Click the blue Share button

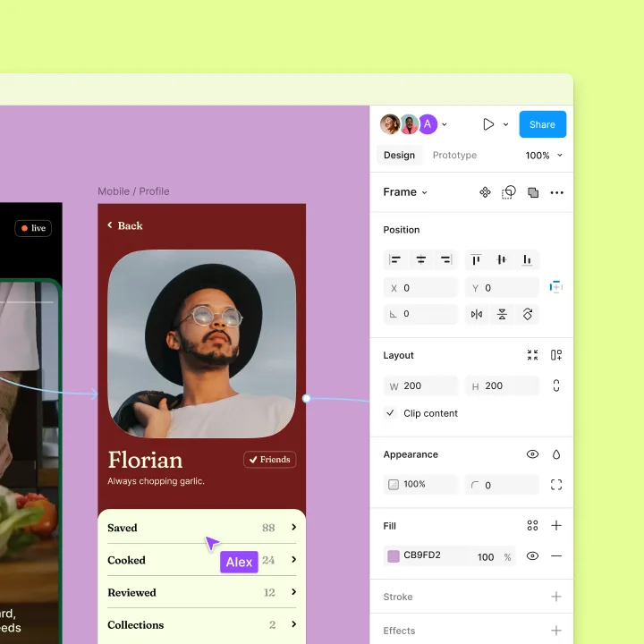click(543, 124)
